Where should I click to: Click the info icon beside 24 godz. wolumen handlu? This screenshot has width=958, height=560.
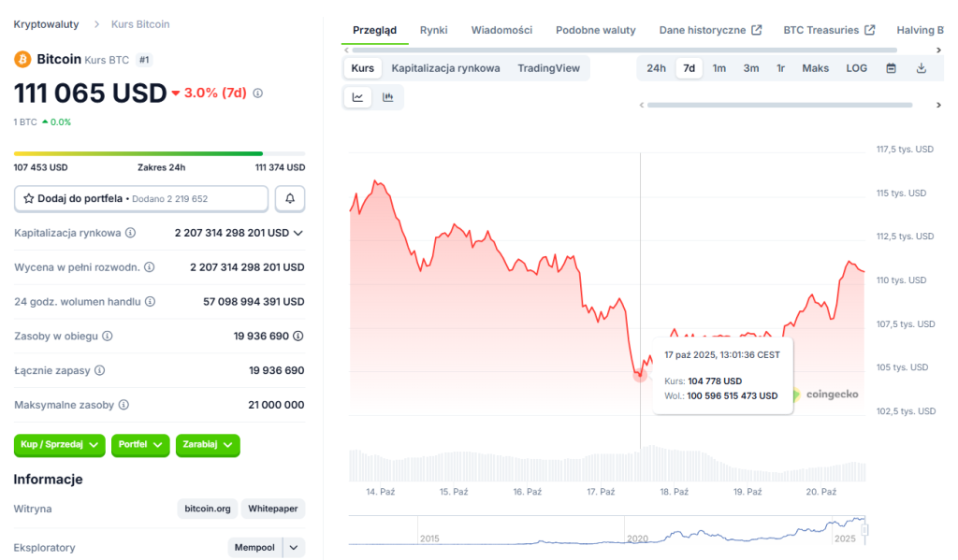point(150,302)
